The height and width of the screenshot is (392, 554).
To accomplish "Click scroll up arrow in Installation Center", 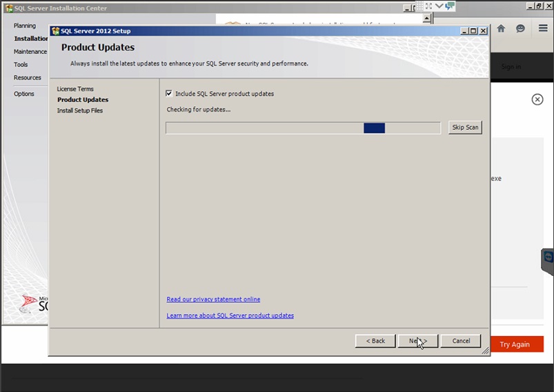I will point(427,19).
